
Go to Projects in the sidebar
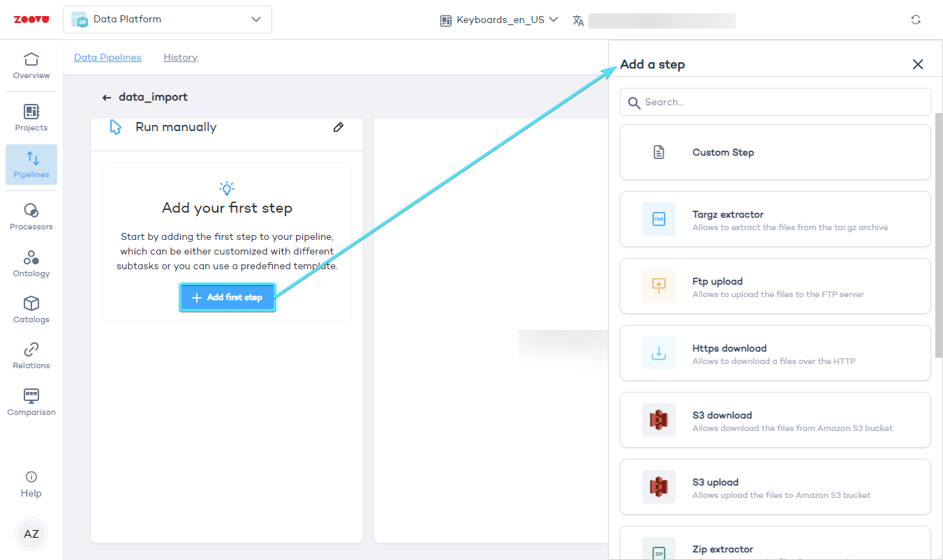click(x=31, y=118)
